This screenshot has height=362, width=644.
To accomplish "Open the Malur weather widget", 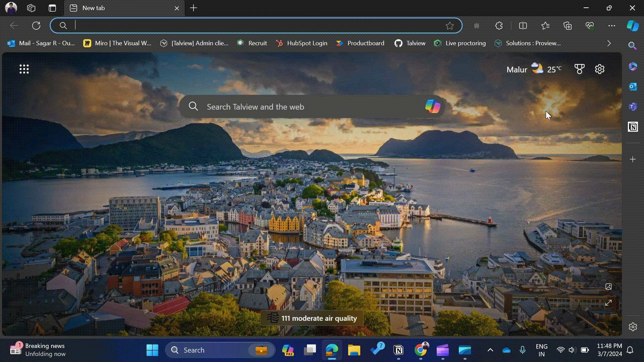I will pos(534,69).
